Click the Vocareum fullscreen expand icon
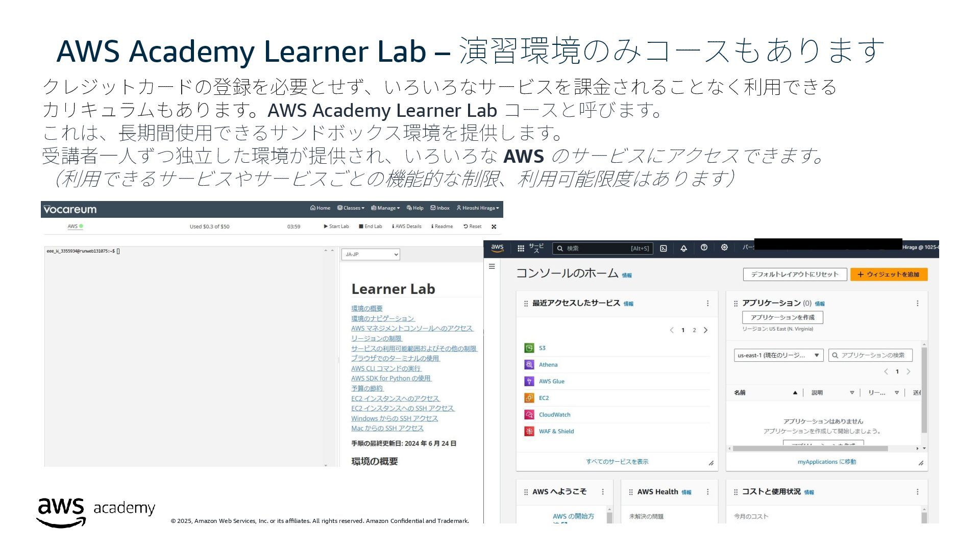Viewport: 980px width, 551px height. pos(494,227)
